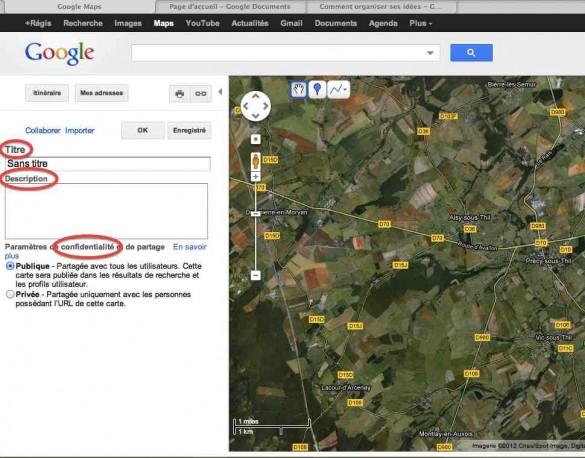Click the Enregistré button
This screenshot has height=458, width=585.
coord(189,131)
